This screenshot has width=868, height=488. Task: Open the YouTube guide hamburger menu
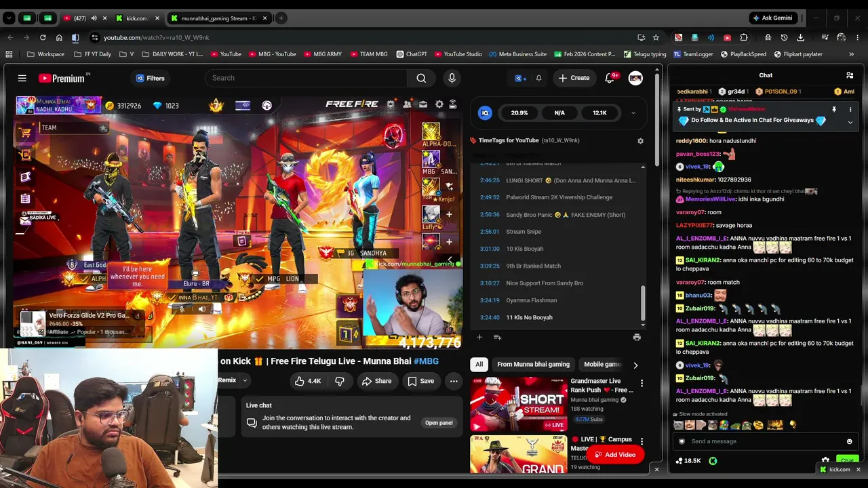(x=22, y=78)
